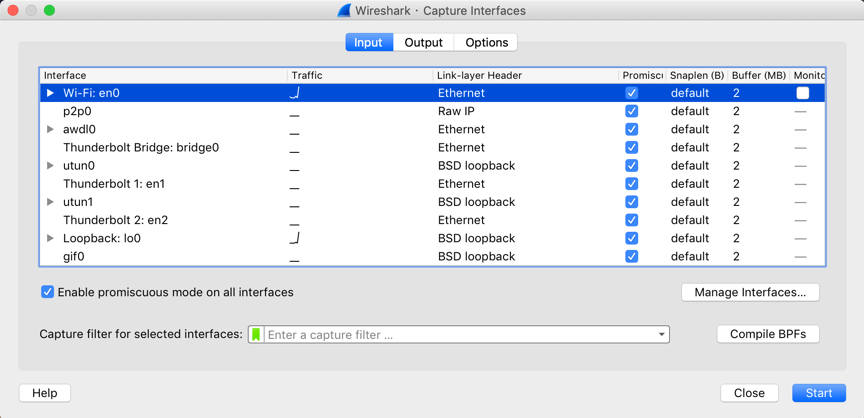Expand the utun1 interface details

pyautogui.click(x=50, y=202)
